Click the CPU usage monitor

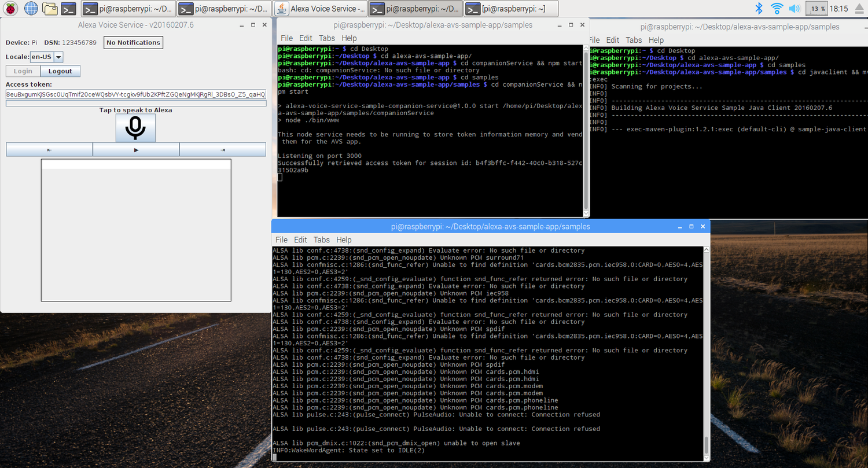[x=816, y=9]
